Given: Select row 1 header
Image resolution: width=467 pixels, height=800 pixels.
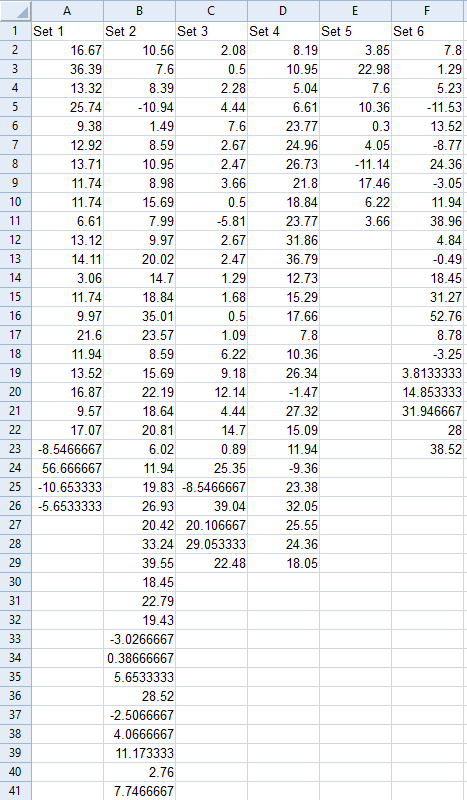Looking at the screenshot, I should pyautogui.click(x=16, y=31).
